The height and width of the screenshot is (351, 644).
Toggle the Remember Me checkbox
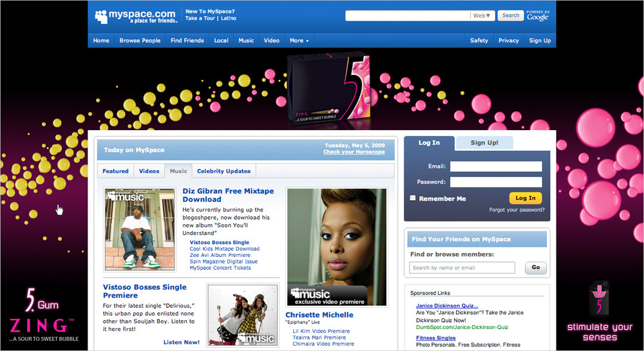pyautogui.click(x=413, y=198)
